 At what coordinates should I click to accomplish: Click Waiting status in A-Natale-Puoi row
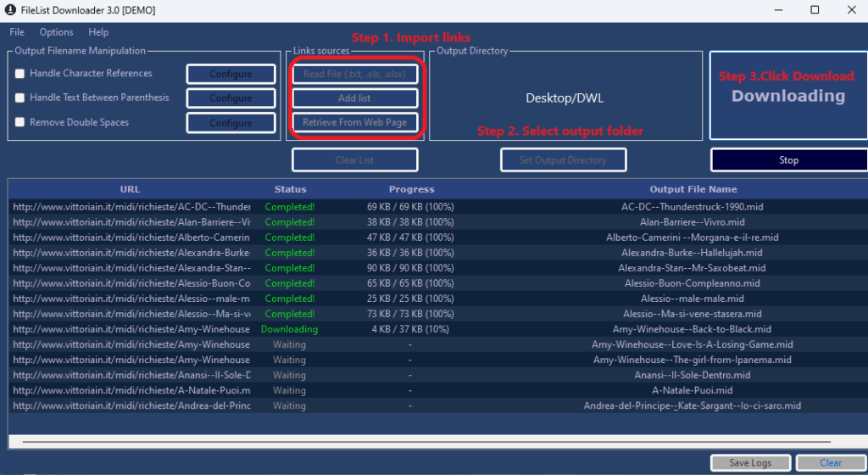[x=289, y=390]
